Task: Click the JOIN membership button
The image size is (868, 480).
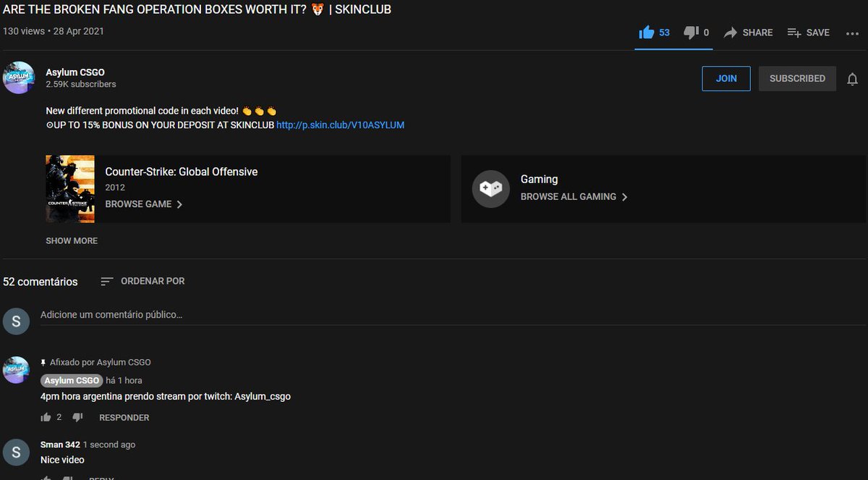Action: [726, 78]
